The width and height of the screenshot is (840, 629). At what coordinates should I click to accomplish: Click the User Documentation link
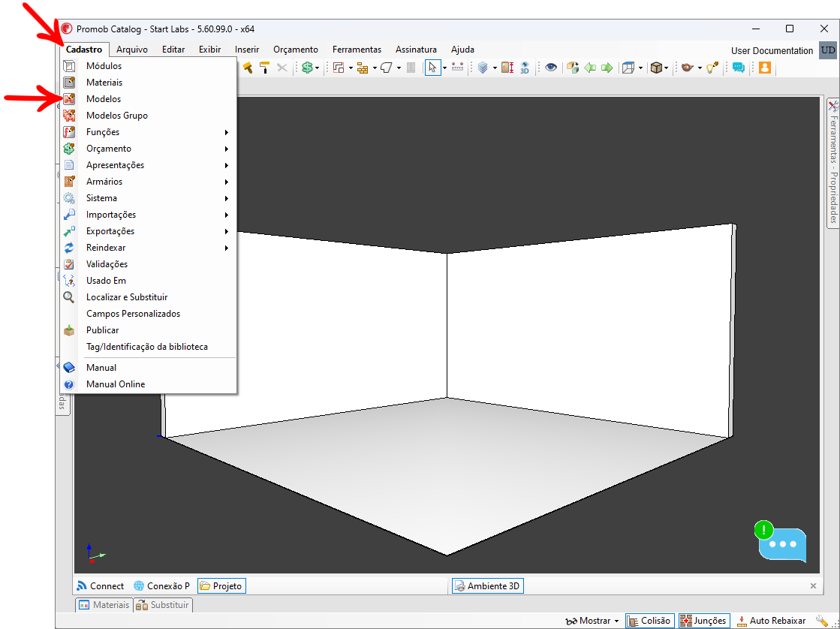tap(772, 50)
